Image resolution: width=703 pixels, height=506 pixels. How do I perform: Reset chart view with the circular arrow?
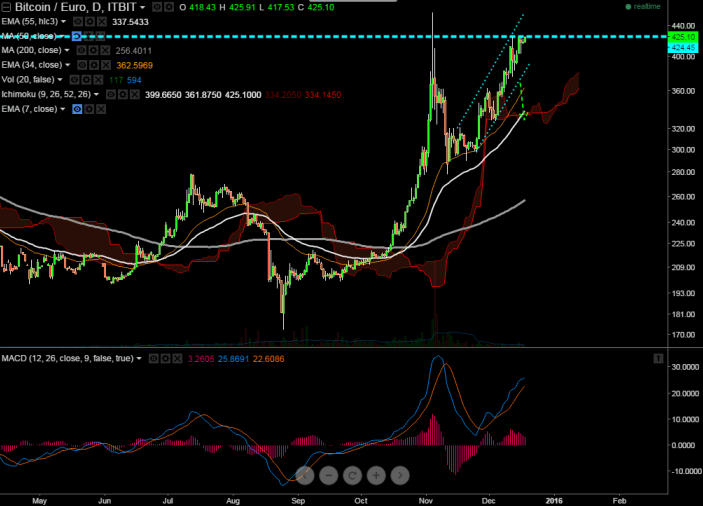pyautogui.click(x=352, y=476)
